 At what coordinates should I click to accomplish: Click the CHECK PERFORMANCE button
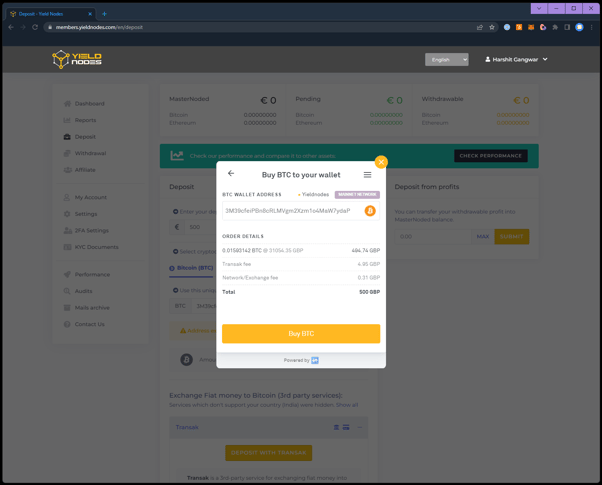pos(490,156)
